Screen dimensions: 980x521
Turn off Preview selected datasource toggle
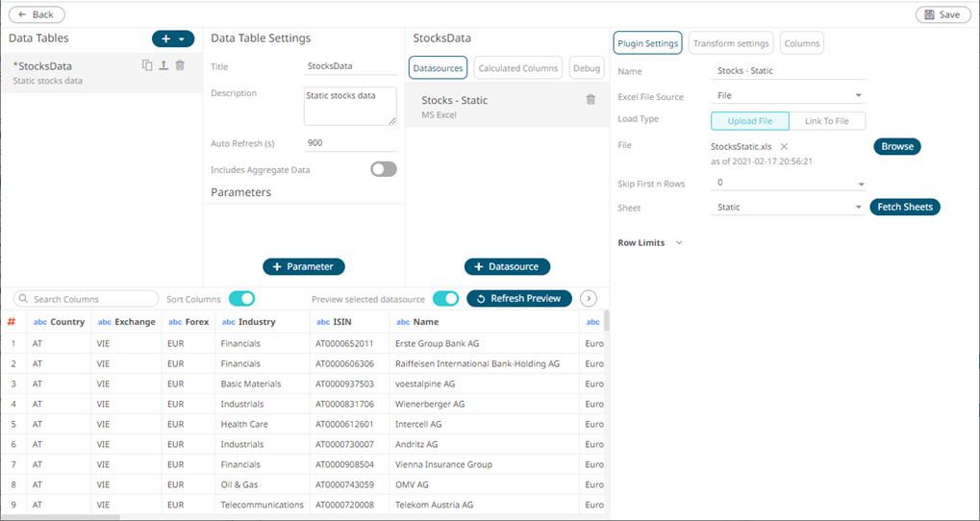[x=445, y=299]
